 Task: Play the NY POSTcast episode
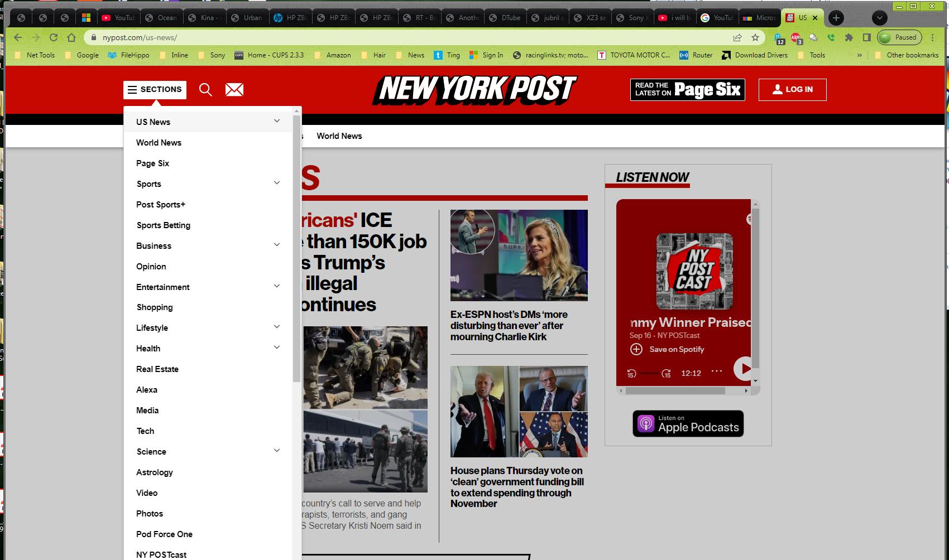(x=743, y=369)
